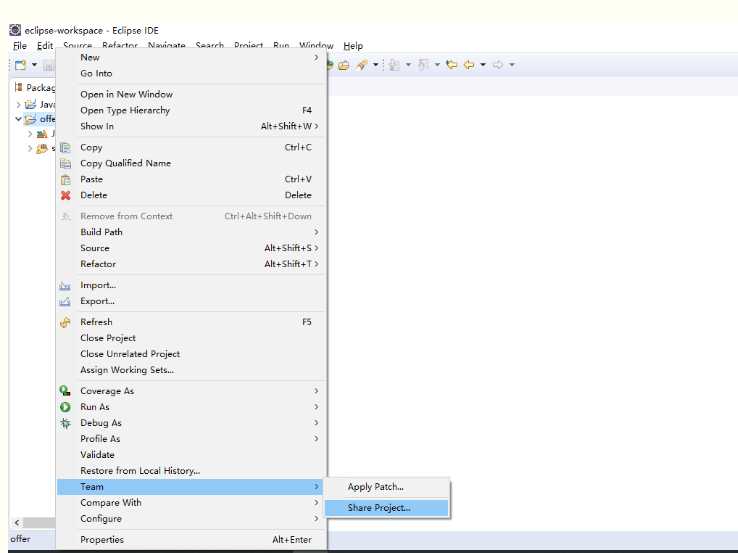Click the Debug As bug icon
The height and width of the screenshot is (553, 738).
65,423
